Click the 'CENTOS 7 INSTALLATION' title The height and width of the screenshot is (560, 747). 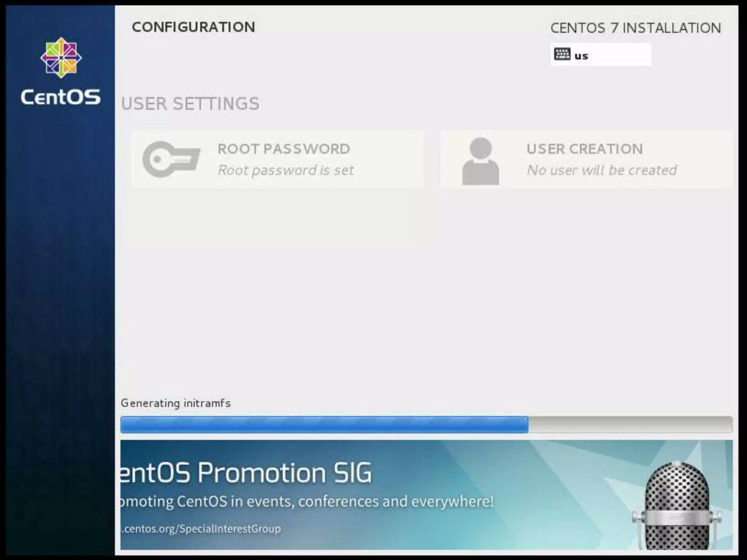pos(635,28)
